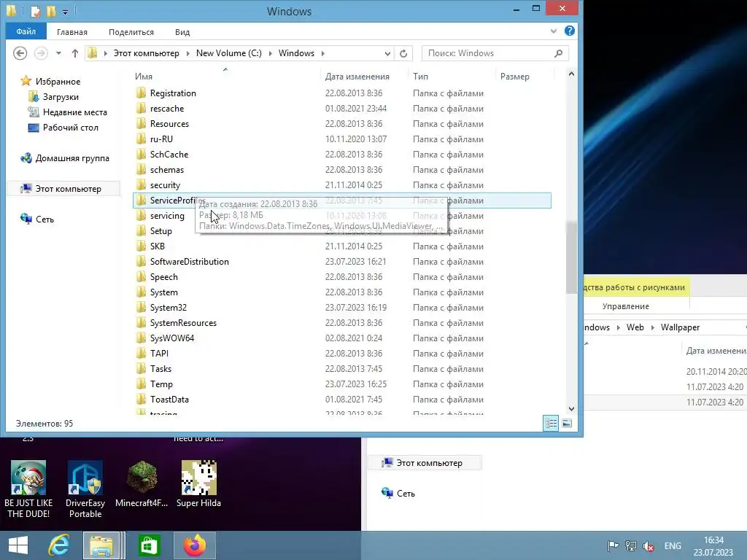This screenshot has height=560, width=747.
Task: Select the SysWOW64 folder name
Action: [x=172, y=338]
